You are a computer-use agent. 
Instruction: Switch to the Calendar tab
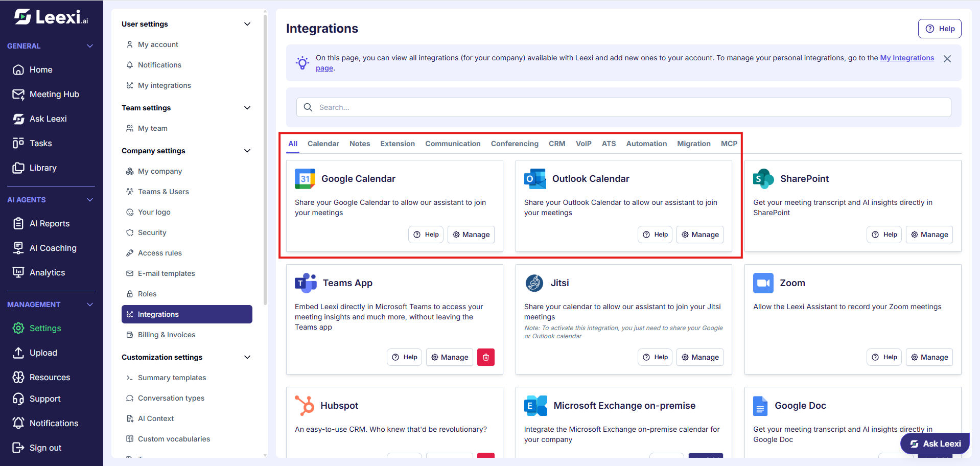(x=323, y=144)
